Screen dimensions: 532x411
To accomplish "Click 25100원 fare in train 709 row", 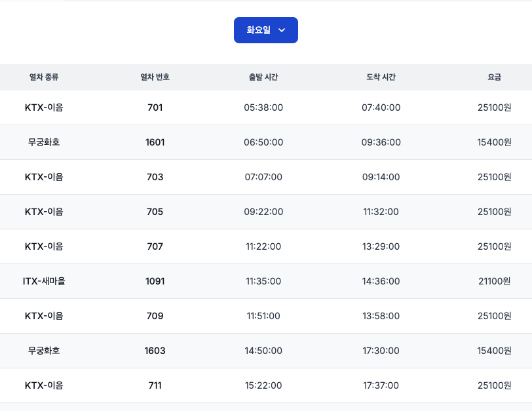I will (495, 316).
